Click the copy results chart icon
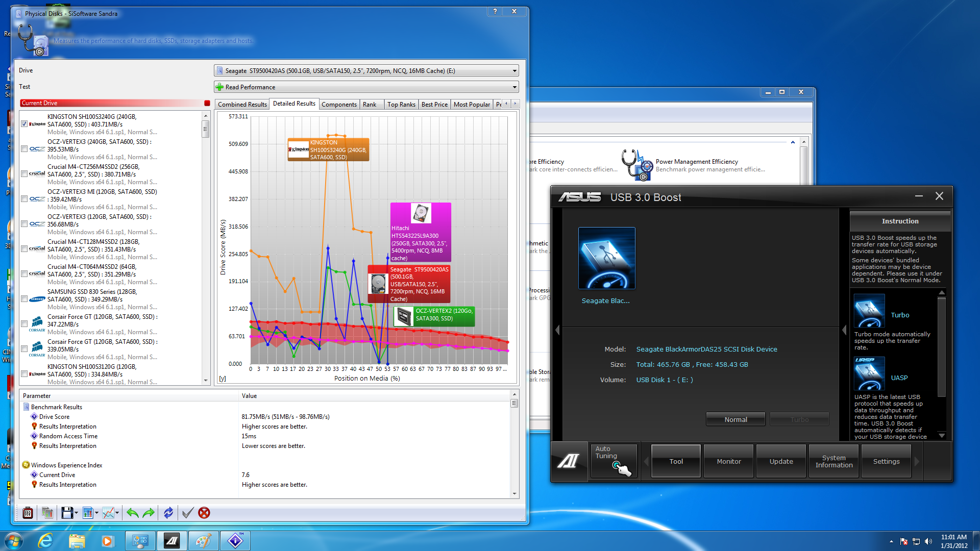980x551 pixels. [x=47, y=513]
